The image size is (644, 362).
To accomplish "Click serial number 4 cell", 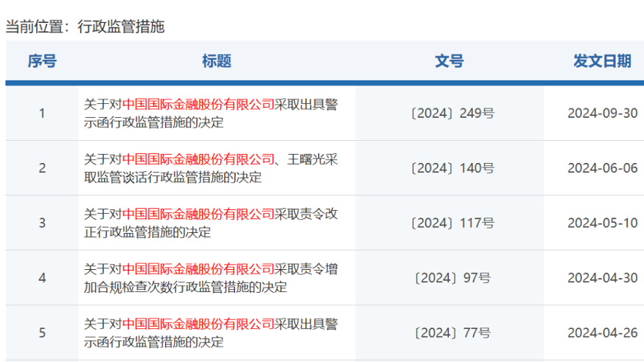I will pos(42,278).
